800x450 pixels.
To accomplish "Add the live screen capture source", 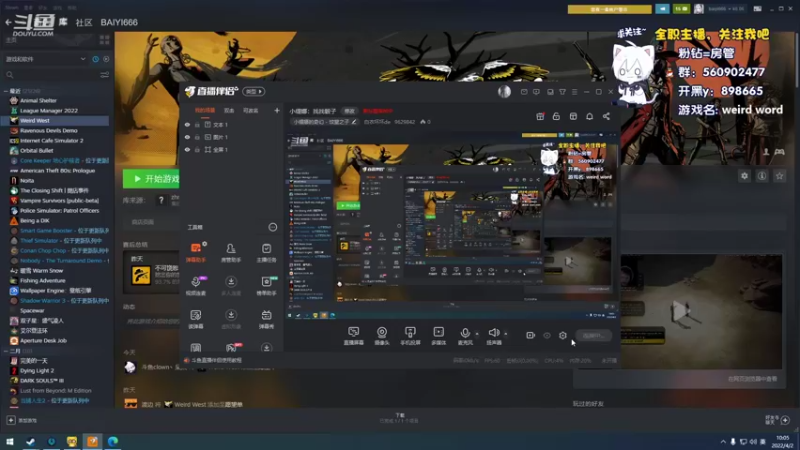I will [354, 336].
